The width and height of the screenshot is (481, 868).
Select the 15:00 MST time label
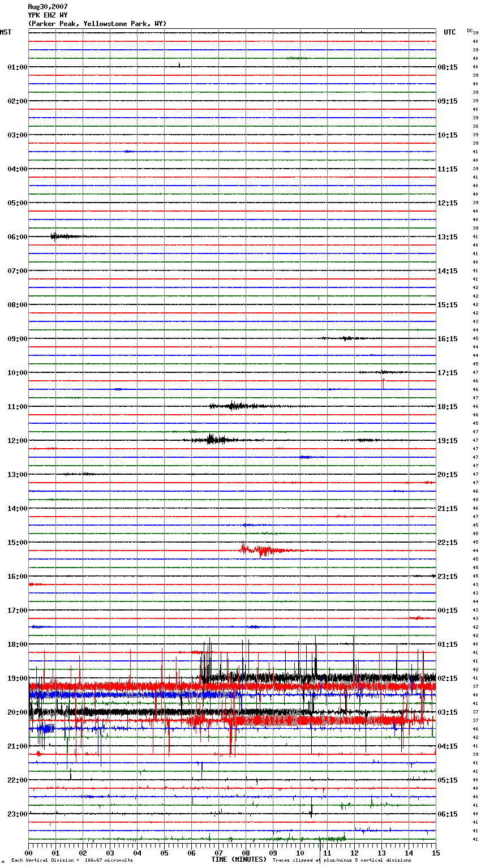(x=17, y=543)
